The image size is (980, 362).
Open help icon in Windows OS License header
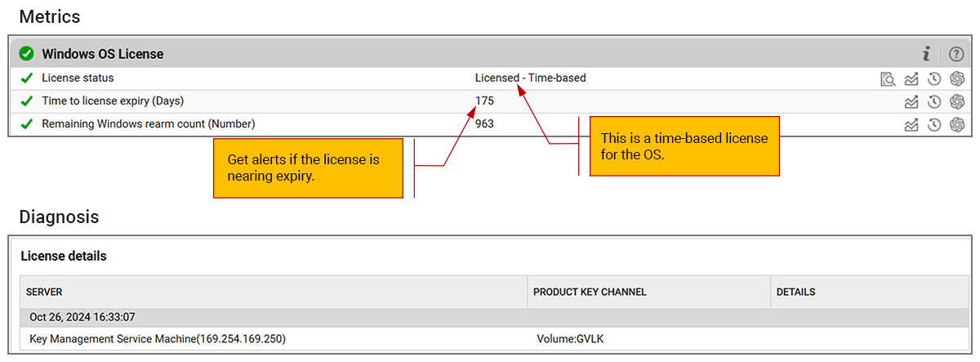point(956,54)
